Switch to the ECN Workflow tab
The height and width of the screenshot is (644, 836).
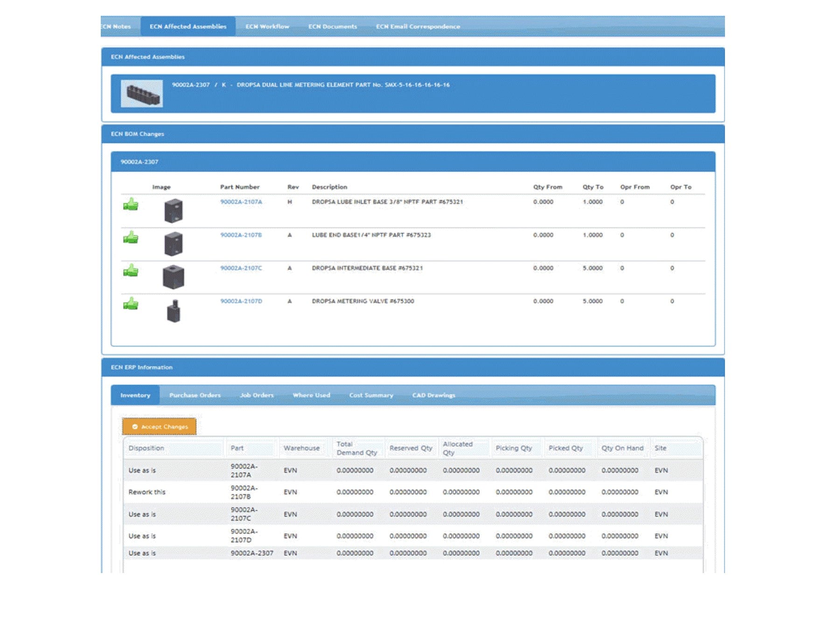(x=267, y=27)
